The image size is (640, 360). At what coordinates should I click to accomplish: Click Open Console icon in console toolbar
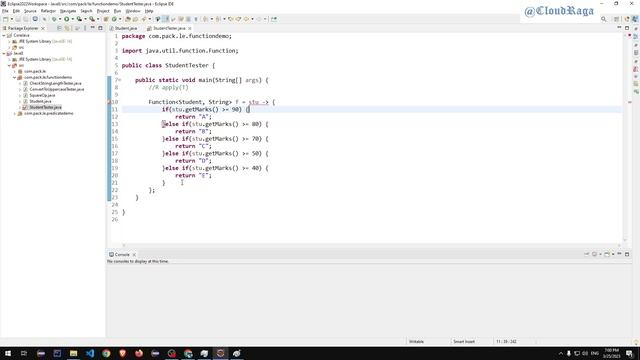(607, 254)
